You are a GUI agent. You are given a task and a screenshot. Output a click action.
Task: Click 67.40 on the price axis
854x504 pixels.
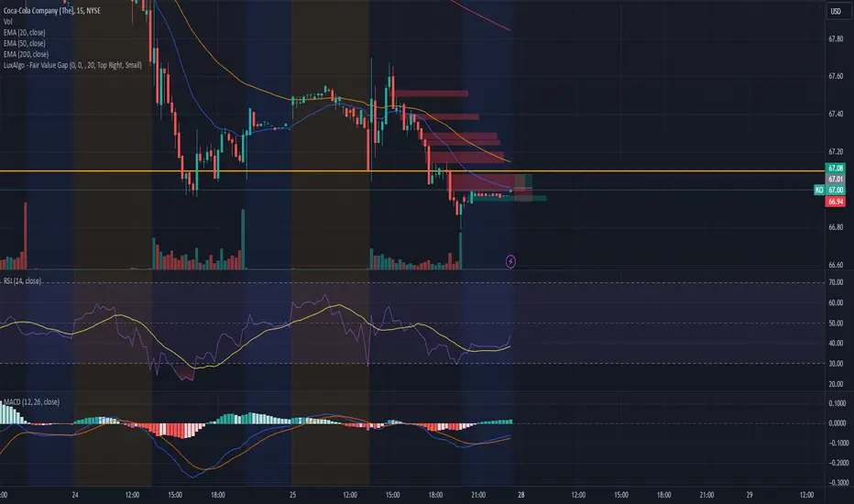[x=836, y=114]
